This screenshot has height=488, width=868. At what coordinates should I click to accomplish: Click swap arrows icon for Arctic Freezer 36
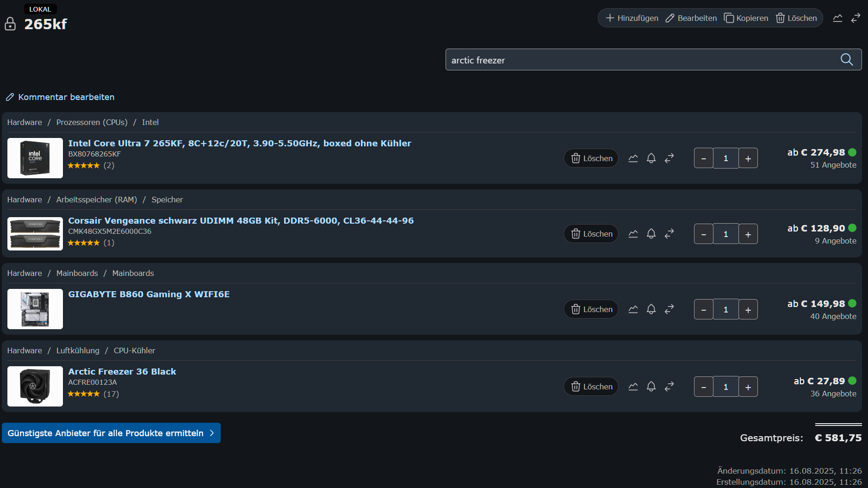coord(669,387)
